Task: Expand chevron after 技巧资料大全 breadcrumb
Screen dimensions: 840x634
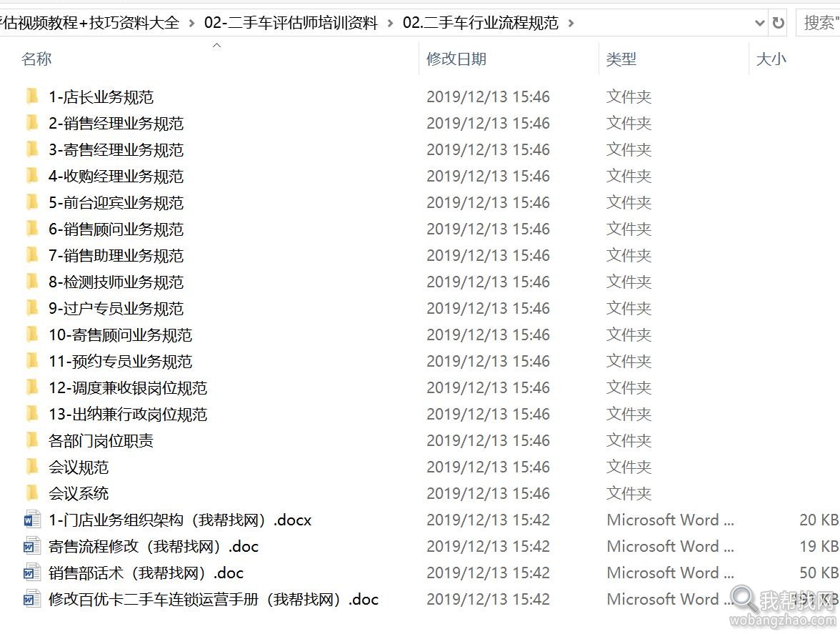Action: tap(191, 23)
